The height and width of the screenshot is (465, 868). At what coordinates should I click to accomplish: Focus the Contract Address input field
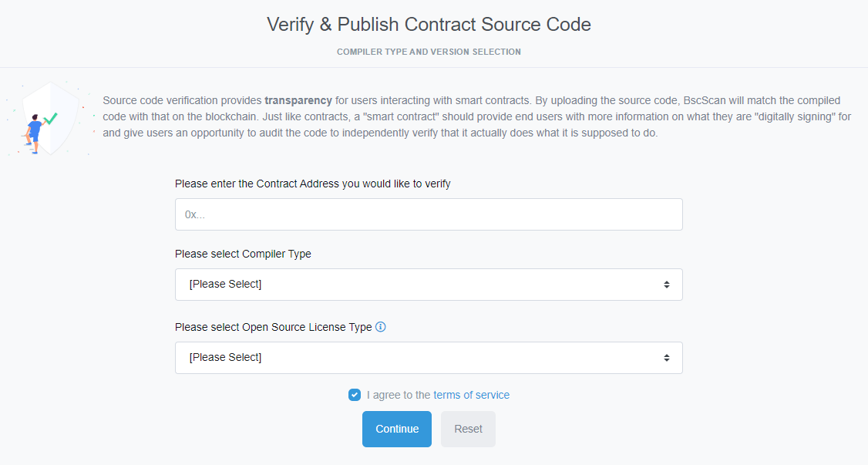click(x=429, y=214)
